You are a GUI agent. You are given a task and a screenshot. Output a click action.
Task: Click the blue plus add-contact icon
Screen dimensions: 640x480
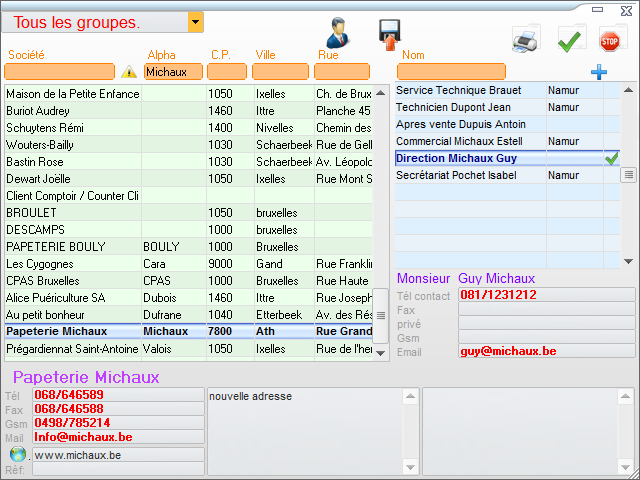coord(599,72)
